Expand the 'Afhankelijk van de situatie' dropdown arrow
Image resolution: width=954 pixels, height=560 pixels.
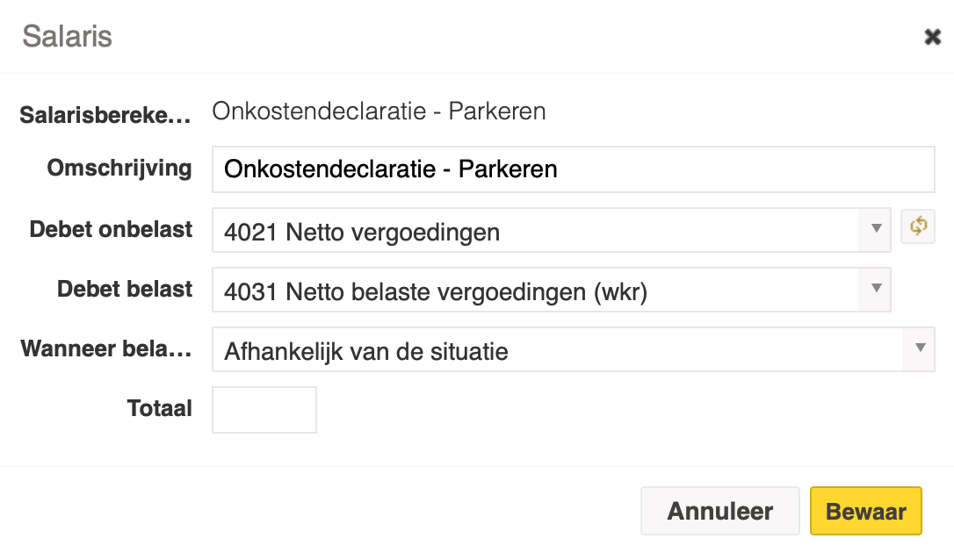point(920,348)
